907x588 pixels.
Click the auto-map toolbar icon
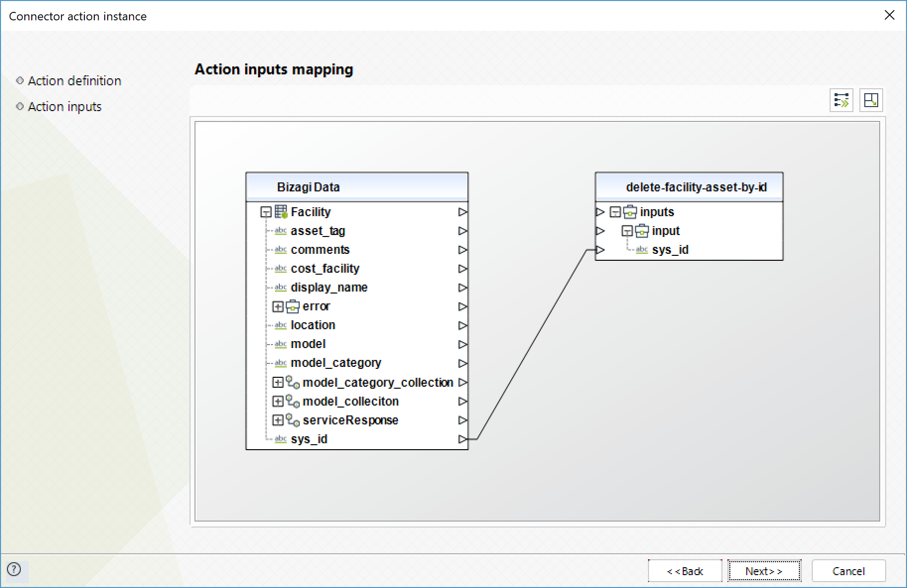coord(842,100)
